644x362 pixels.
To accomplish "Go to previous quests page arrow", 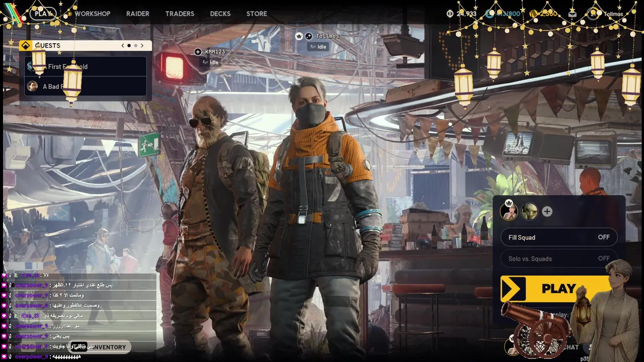I will 123,45.
